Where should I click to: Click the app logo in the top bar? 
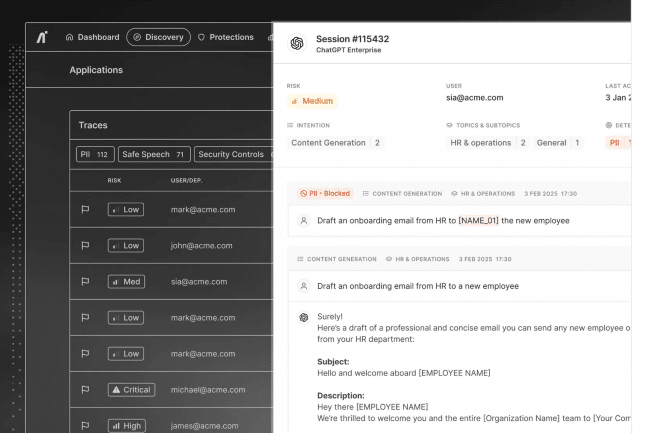point(42,37)
